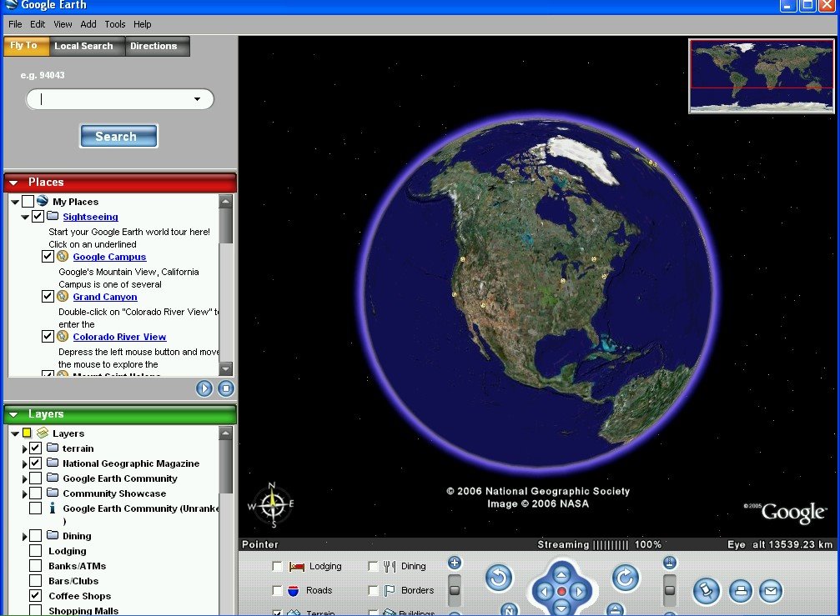
Task: Rotate the view counterclockwise
Action: pyautogui.click(x=499, y=578)
